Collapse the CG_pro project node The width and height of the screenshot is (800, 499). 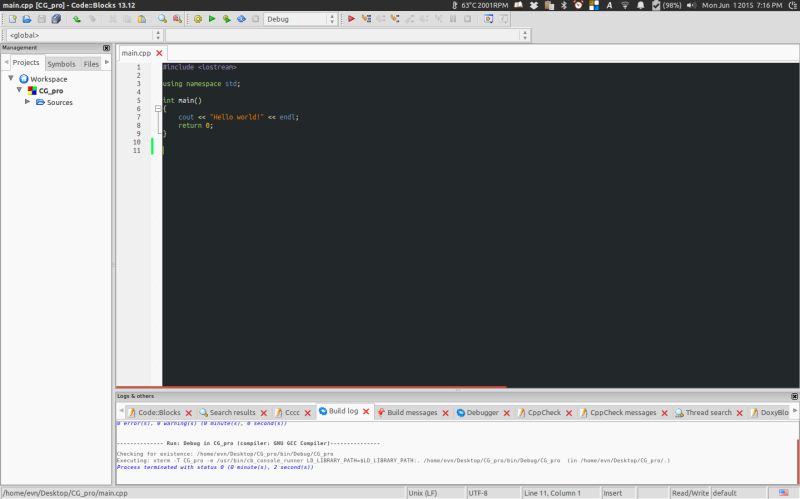pos(19,90)
